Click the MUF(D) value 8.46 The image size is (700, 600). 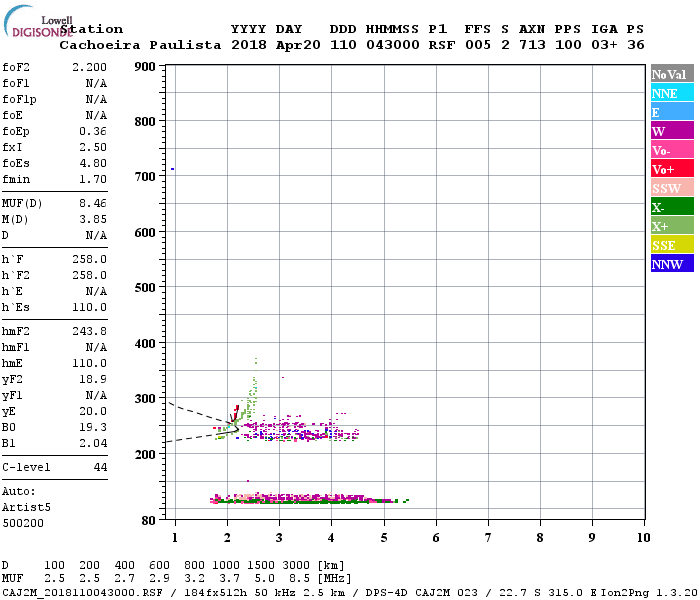coord(93,204)
